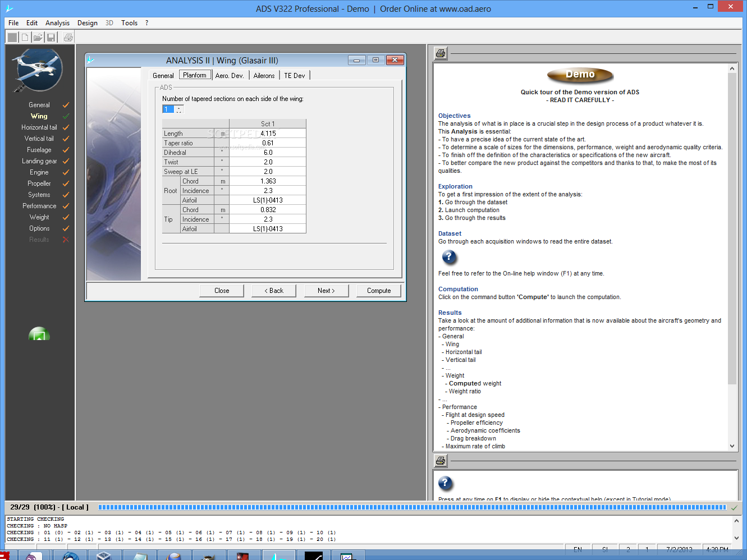Click the Demo panel scrollbar thumb
This screenshot has width=747, height=560.
[732, 228]
